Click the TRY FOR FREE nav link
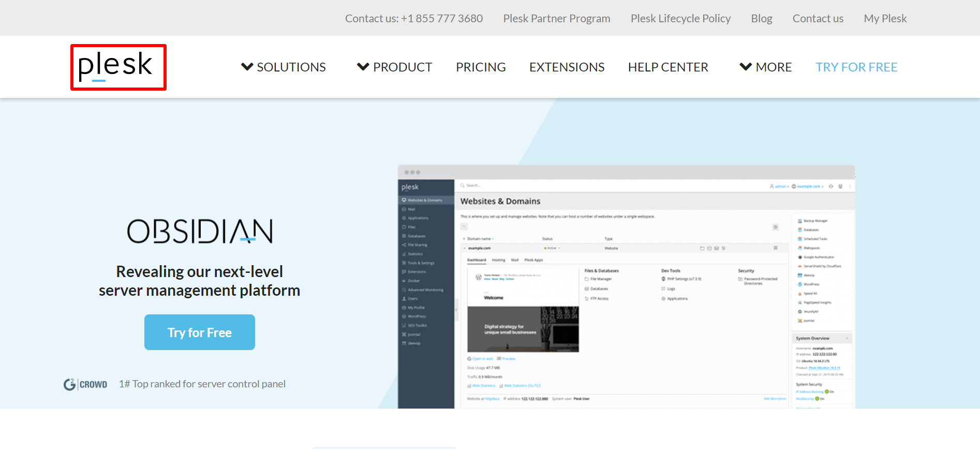This screenshot has height=449, width=980. [856, 67]
